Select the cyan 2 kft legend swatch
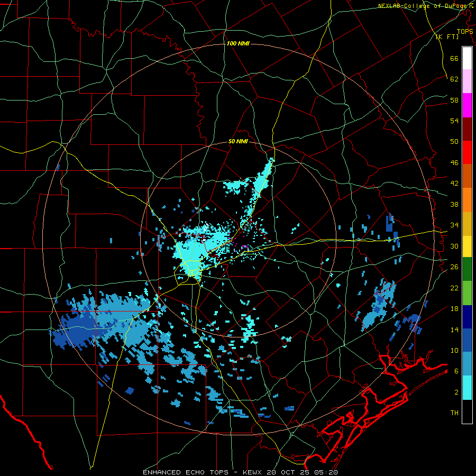This screenshot has height=476, width=476. [467, 388]
